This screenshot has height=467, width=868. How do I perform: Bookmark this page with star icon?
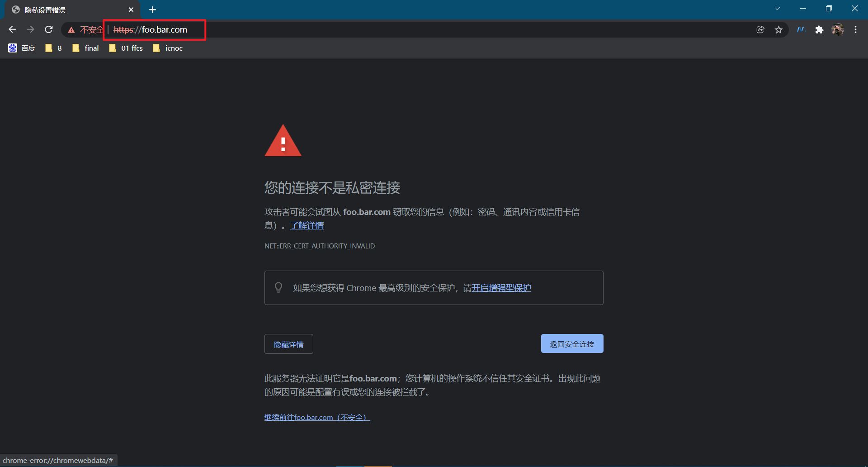point(778,29)
